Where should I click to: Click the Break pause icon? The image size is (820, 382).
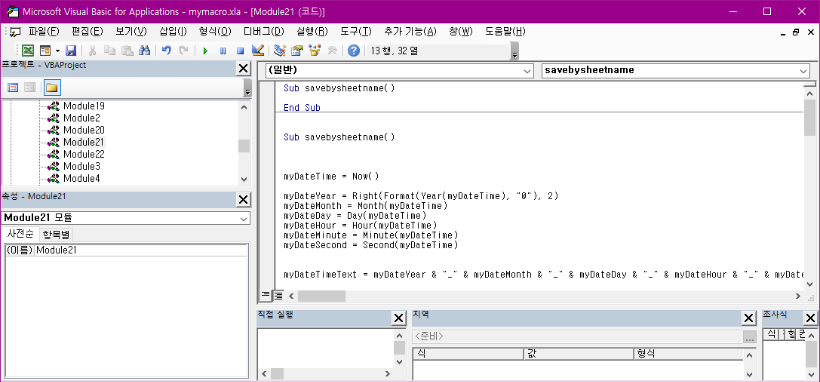(x=223, y=51)
